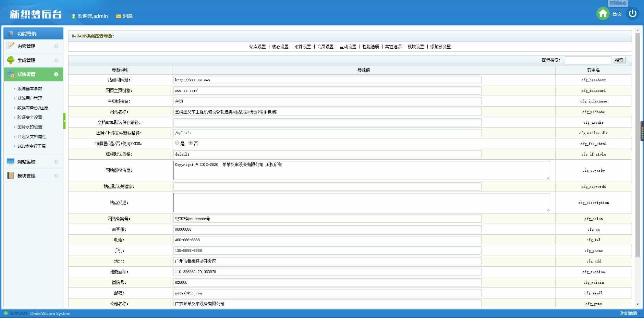
Task: Collapse sidebar using green handle
Action: [x=64, y=121]
